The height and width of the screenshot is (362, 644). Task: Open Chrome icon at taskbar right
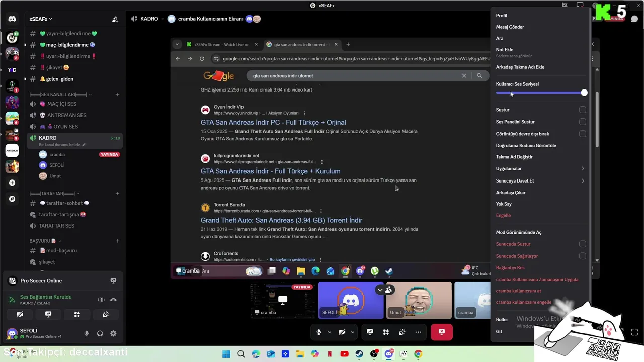click(x=418, y=354)
